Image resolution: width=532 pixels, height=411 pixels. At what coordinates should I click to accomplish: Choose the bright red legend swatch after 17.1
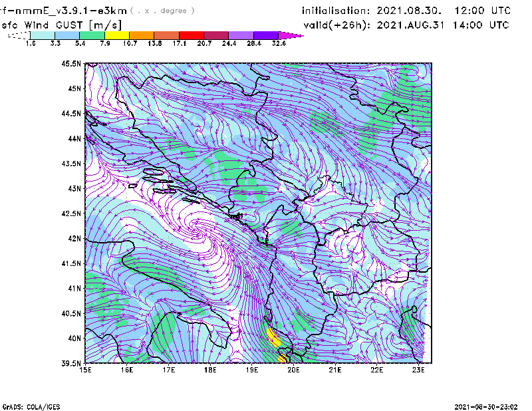192,35
